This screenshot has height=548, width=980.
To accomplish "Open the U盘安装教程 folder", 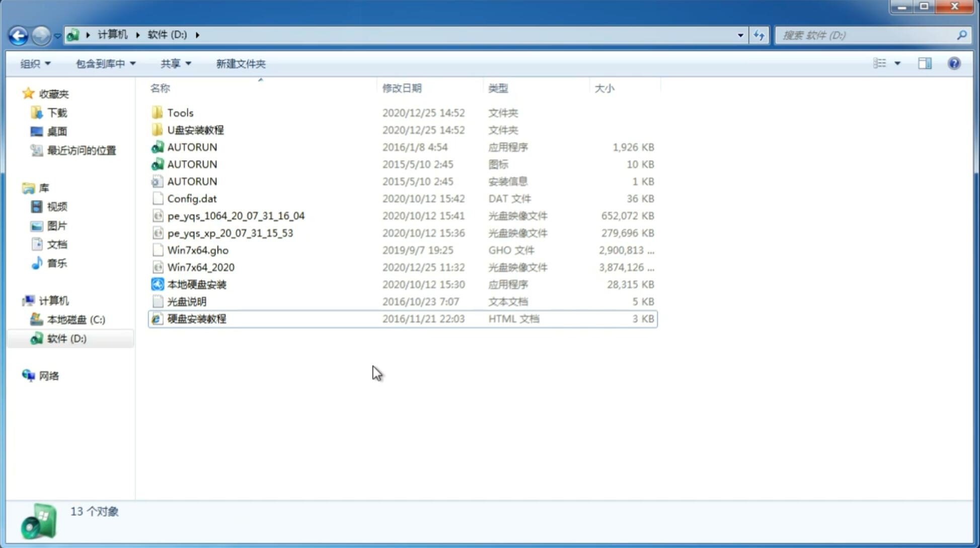I will 196,129.
